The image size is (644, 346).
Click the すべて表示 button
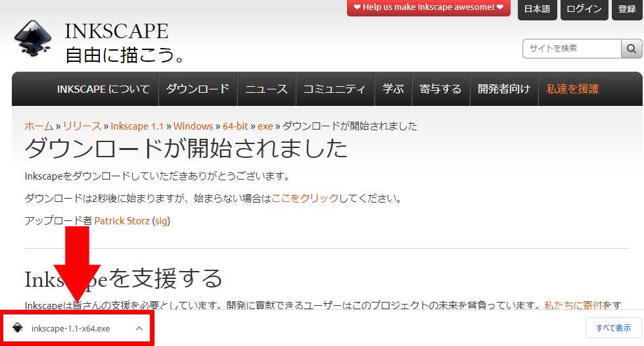(x=613, y=328)
